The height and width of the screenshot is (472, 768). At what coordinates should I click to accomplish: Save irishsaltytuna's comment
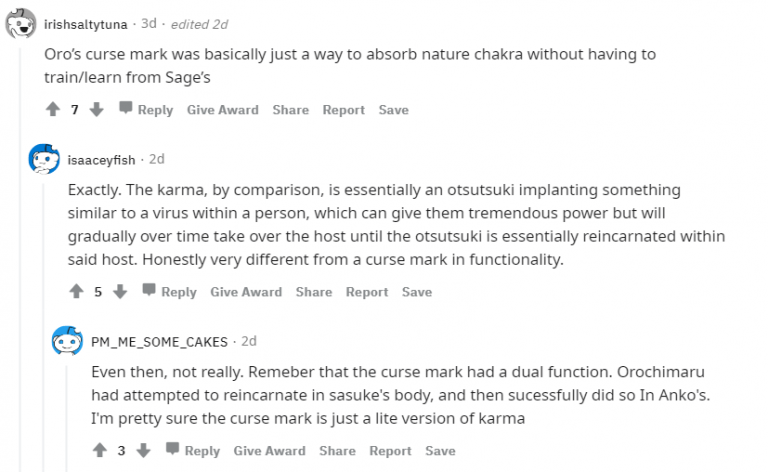[x=393, y=110]
